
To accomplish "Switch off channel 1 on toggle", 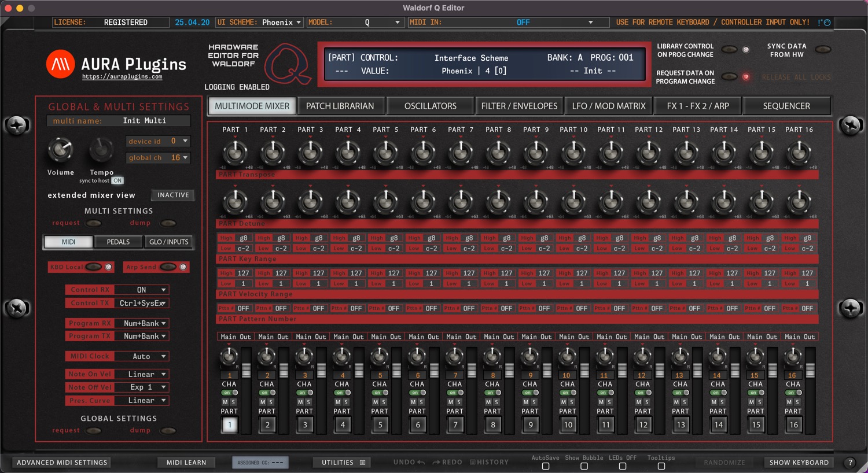I will pos(229,393).
